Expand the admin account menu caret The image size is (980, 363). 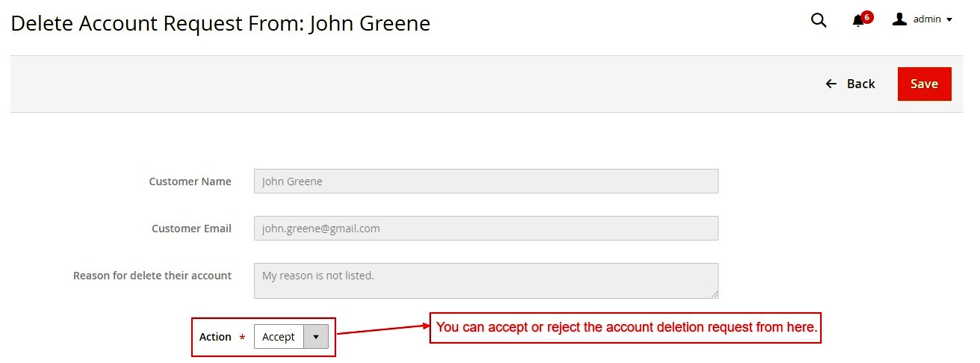coord(949,20)
